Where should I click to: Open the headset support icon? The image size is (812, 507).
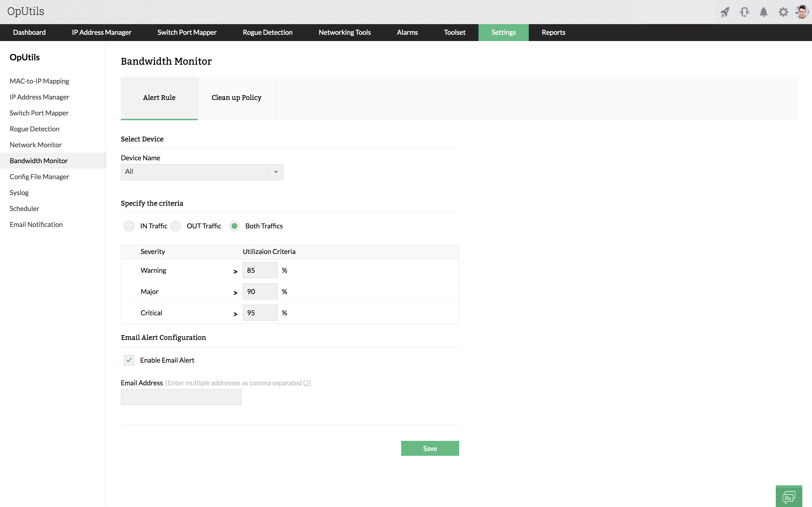click(744, 12)
